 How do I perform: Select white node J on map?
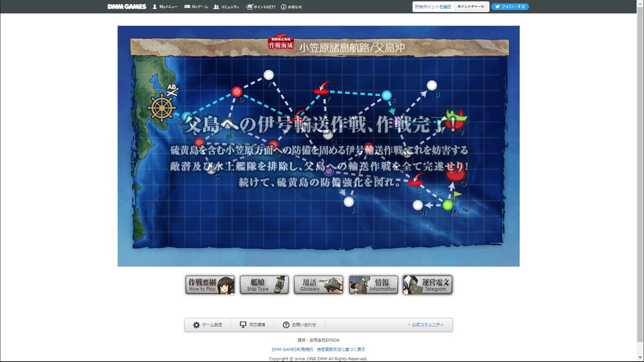pyautogui.click(x=349, y=202)
